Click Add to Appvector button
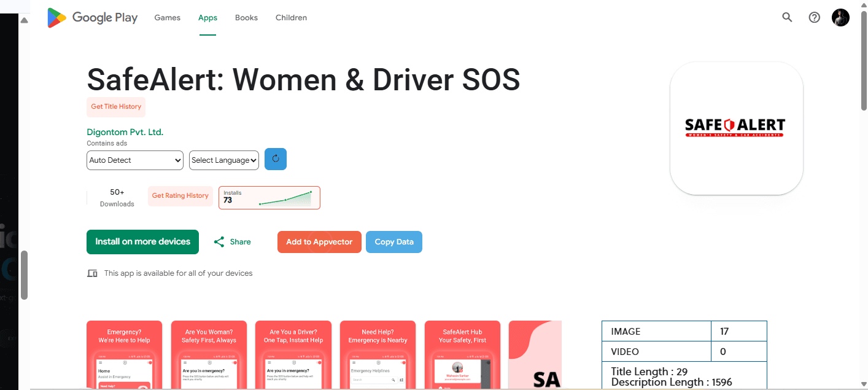This screenshot has width=868, height=390. pos(319,242)
